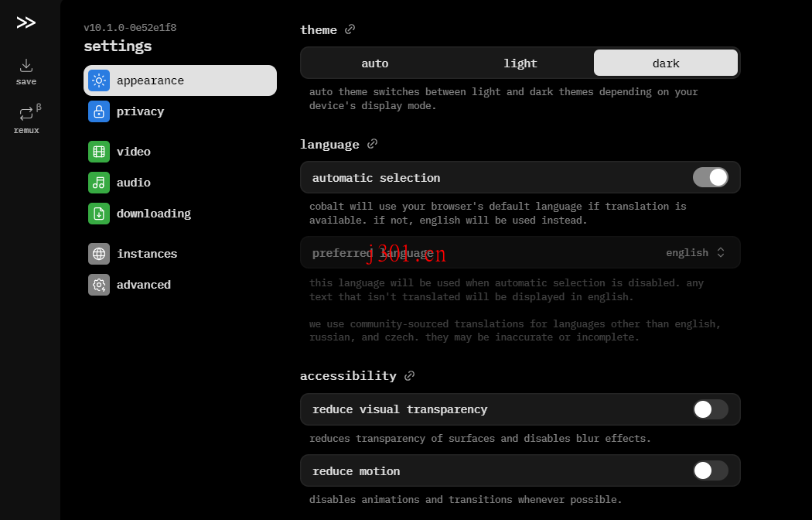Open the appearance settings section
812x520 pixels.
point(179,80)
